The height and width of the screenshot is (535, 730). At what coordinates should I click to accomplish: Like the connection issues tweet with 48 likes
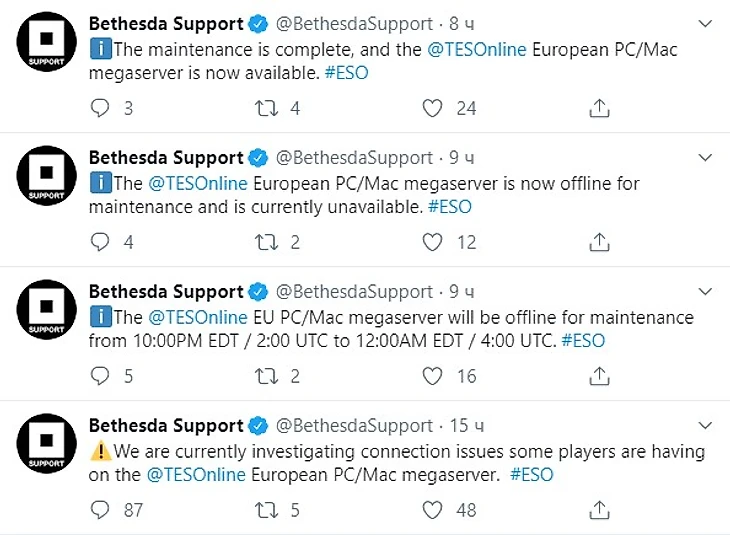pyautogui.click(x=432, y=510)
